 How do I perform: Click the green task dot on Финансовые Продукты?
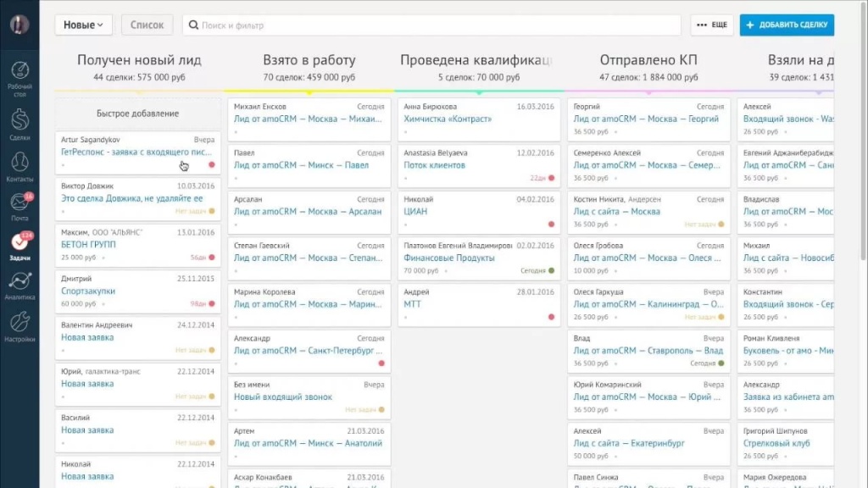click(551, 270)
